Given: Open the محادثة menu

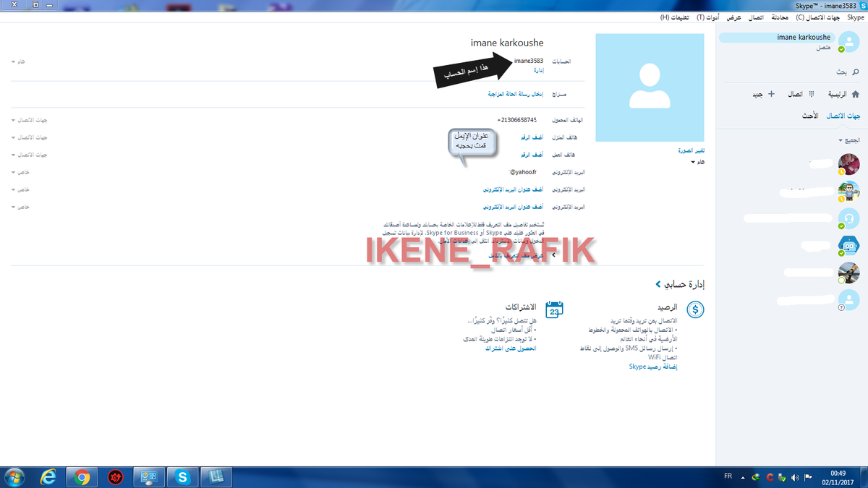Looking at the screenshot, I should click(x=780, y=17).
